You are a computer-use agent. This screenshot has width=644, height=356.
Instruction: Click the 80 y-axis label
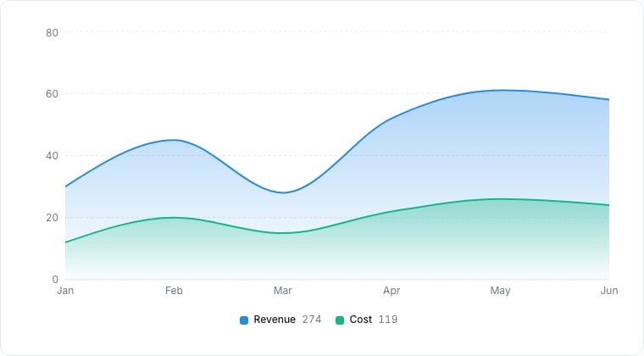tap(53, 33)
